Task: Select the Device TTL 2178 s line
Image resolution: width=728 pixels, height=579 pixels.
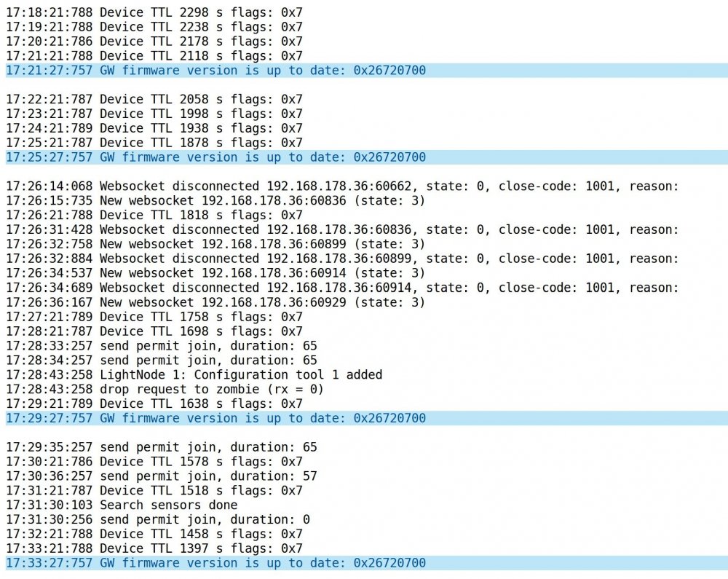Action: (154, 42)
